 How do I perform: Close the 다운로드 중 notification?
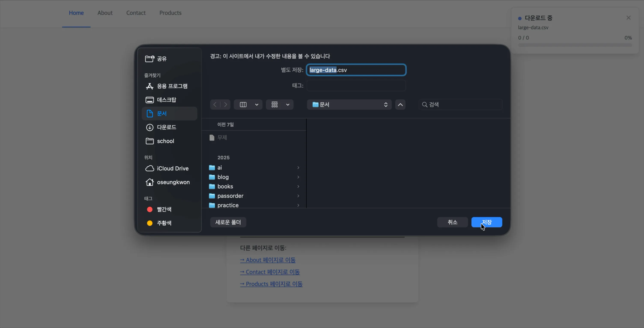629,18
